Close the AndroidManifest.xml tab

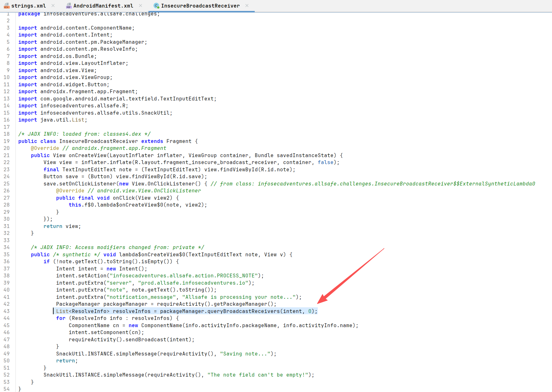(141, 6)
